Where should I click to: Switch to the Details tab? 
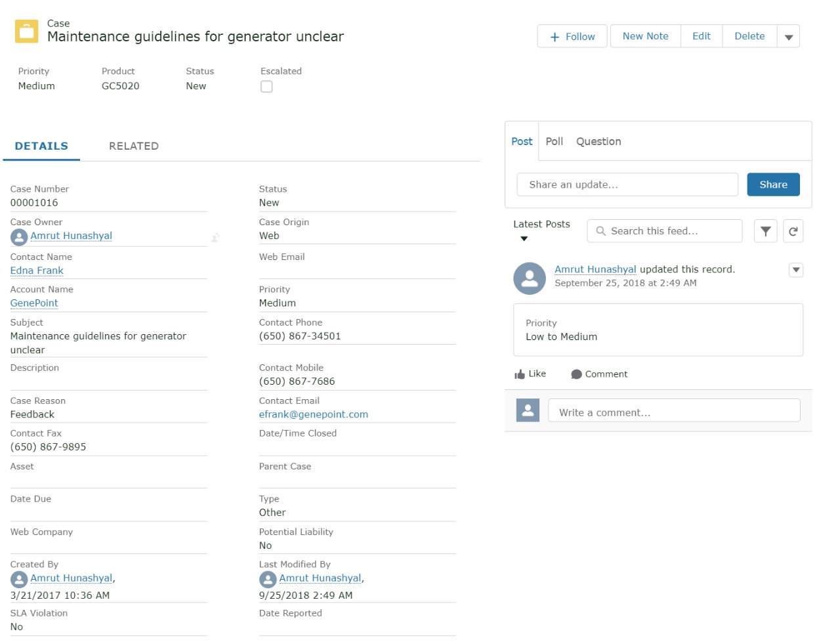41,146
